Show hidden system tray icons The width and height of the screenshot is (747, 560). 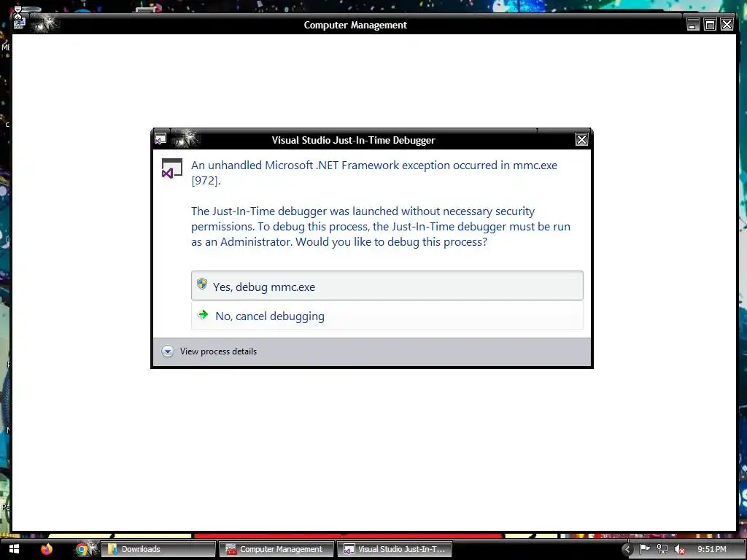pos(627,550)
